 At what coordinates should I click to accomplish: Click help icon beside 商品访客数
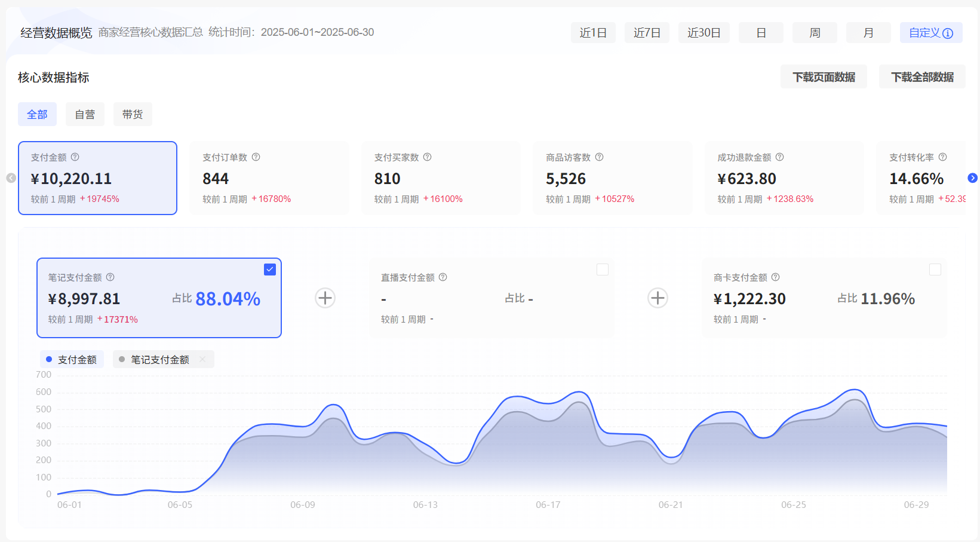tap(599, 157)
